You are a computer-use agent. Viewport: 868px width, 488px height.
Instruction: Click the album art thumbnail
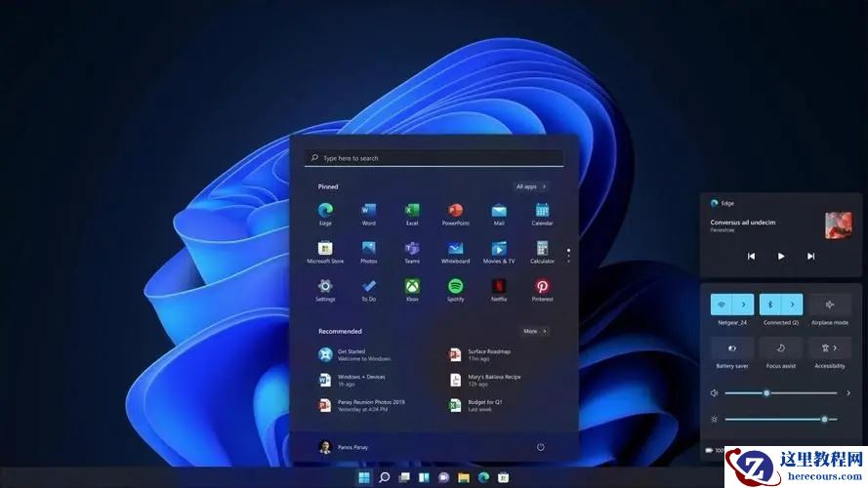838,225
